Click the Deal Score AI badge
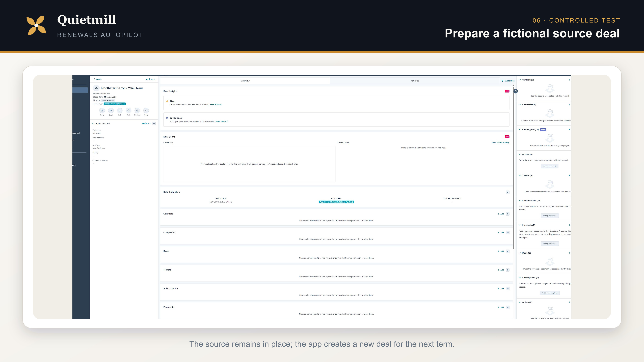The image size is (644, 362). click(507, 137)
